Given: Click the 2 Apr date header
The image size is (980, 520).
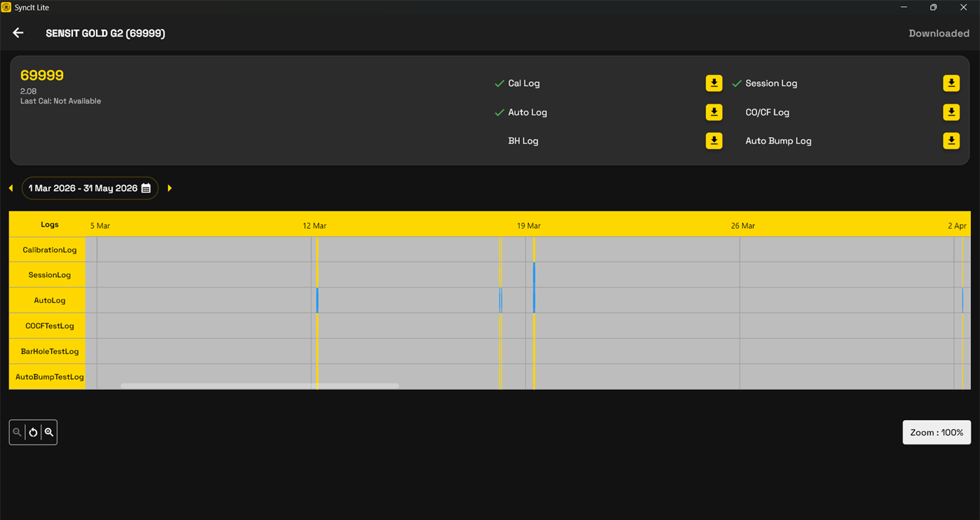Looking at the screenshot, I should click(x=957, y=225).
